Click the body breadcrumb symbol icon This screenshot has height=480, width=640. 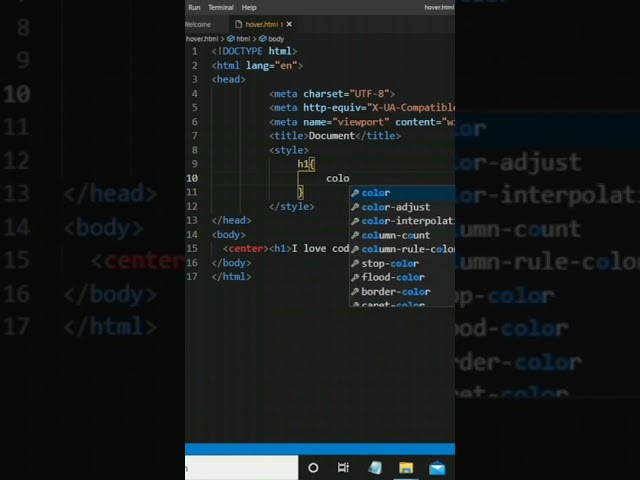point(263,39)
